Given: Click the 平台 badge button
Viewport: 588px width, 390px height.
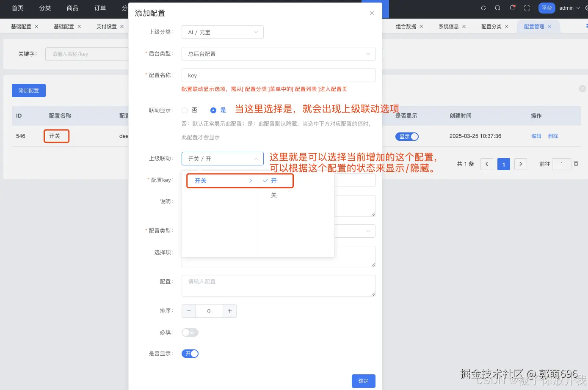Looking at the screenshot, I should click(x=547, y=8).
